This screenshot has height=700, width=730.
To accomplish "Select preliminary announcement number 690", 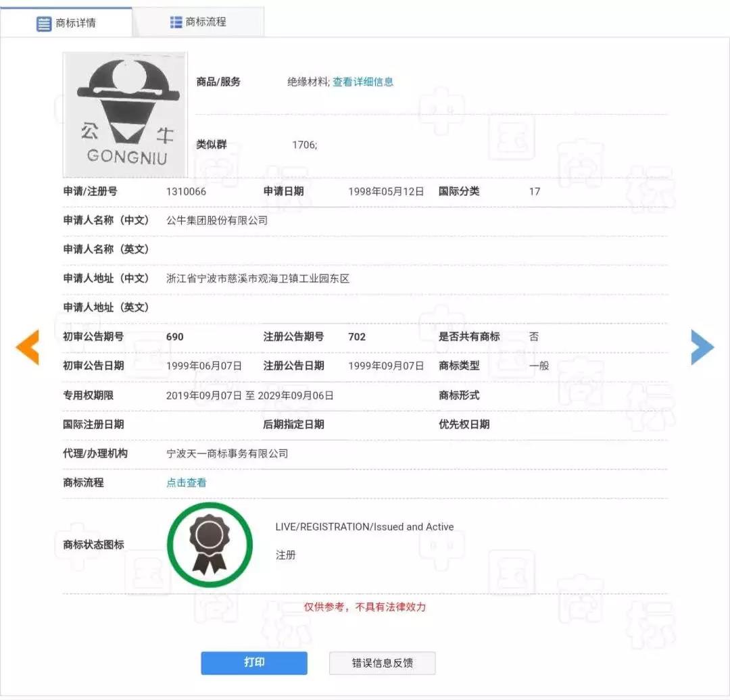I will point(174,336).
